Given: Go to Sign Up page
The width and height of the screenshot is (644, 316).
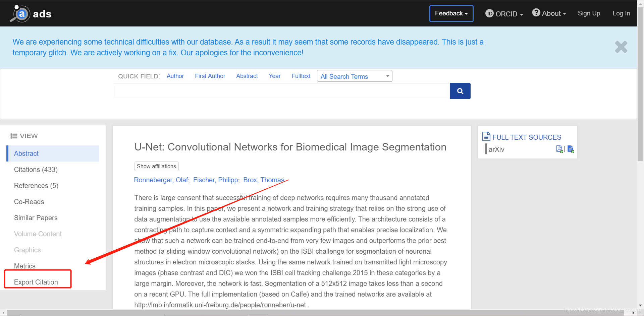Looking at the screenshot, I should 589,13.
